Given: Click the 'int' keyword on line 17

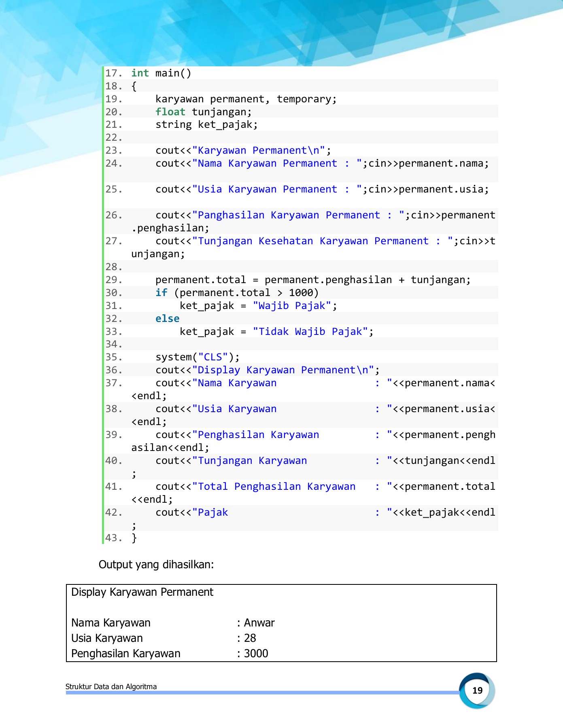Looking at the screenshot, I should [140, 73].
